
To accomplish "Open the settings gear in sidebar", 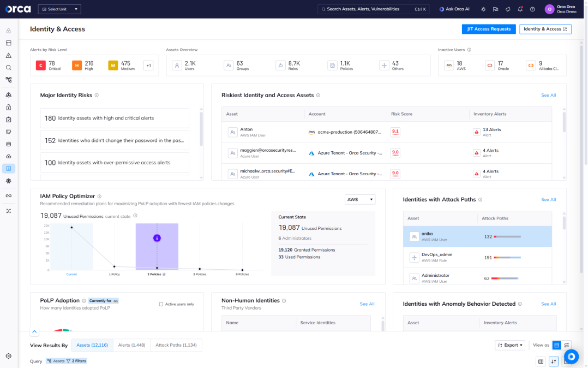I will pos(9,356).
